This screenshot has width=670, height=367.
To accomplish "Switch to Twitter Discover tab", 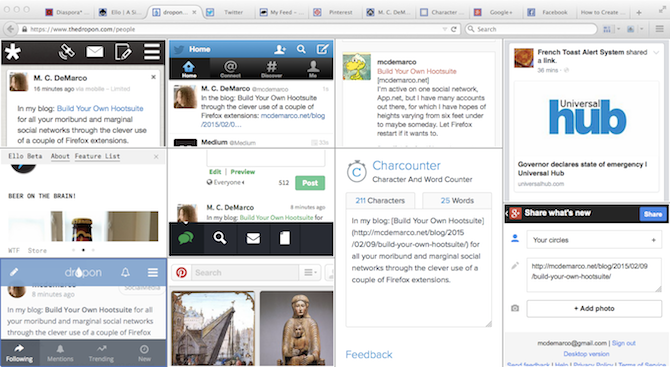I will (271, 69).
